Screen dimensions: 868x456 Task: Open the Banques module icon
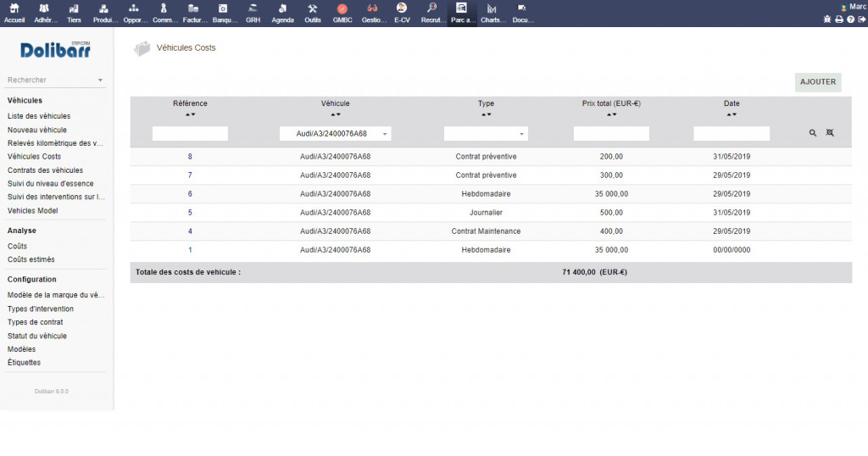[x=223, y=8]
